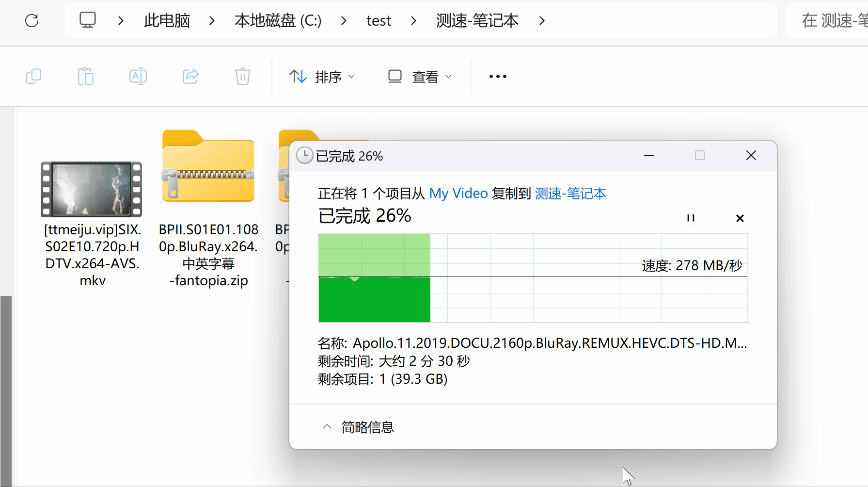
Task: Cancel the file copy with the small X
Action: 740,218
